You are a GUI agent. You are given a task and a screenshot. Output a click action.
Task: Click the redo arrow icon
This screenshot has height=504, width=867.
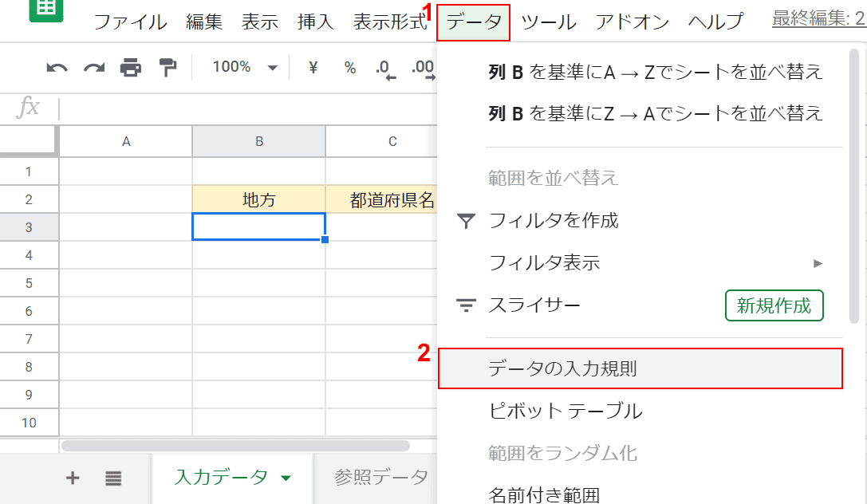click(x=94, y=68)
